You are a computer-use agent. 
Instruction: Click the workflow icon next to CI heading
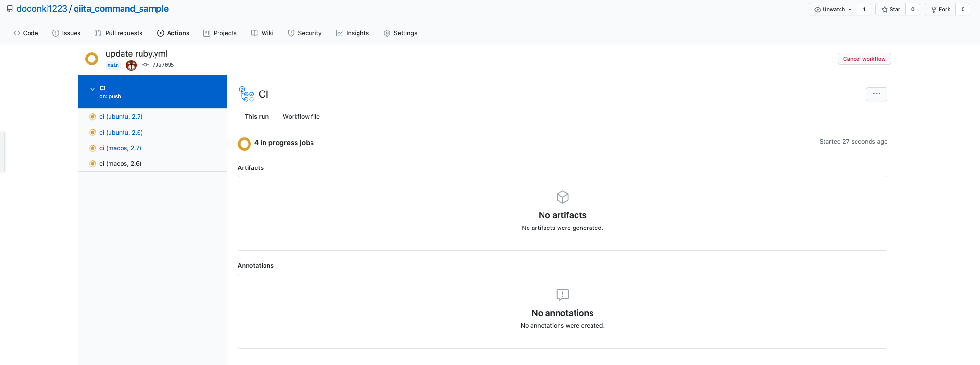[x=247, y=94]
